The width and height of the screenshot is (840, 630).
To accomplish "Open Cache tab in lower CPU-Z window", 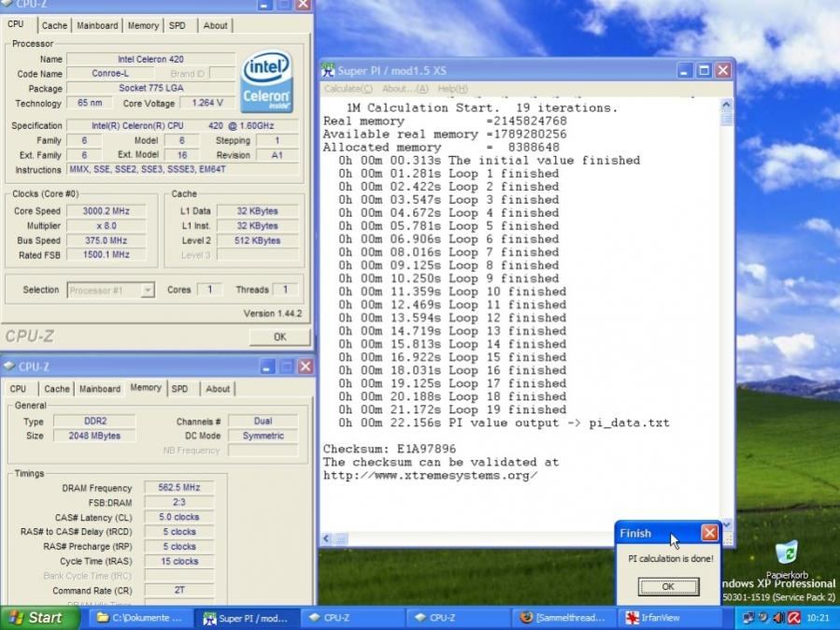I will point(57,389).
